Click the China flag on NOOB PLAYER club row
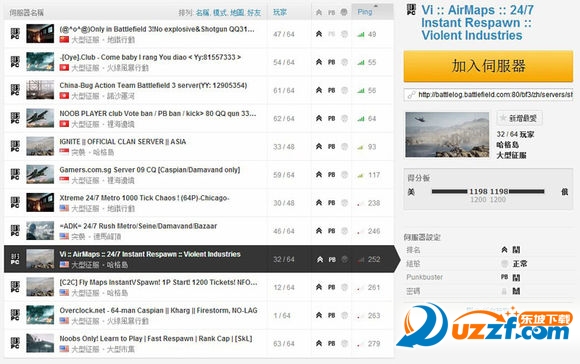 click(x=64, y=124)
